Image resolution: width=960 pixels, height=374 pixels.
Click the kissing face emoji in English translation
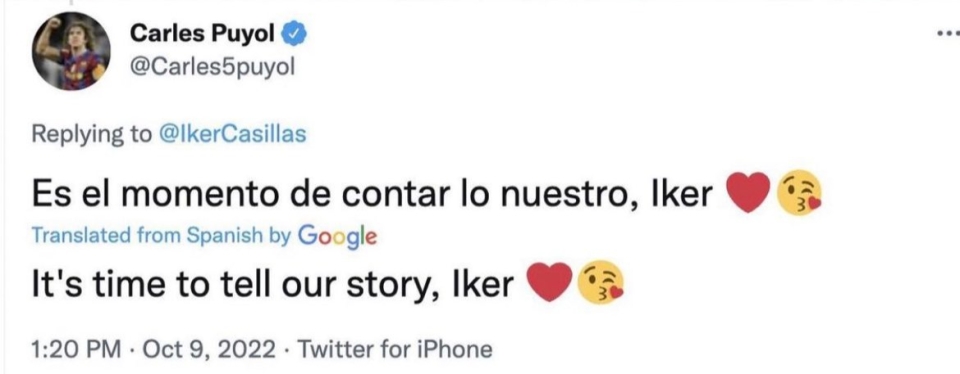600,282
